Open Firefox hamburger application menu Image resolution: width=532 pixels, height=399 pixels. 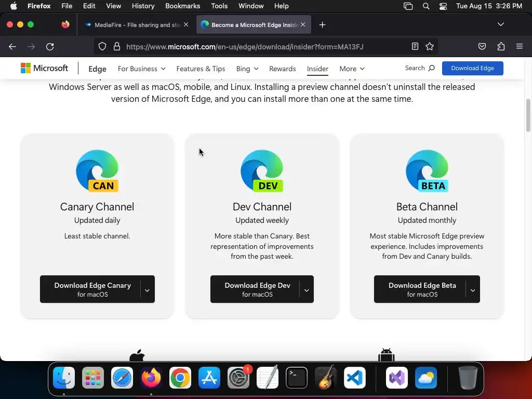click(520, 46)
